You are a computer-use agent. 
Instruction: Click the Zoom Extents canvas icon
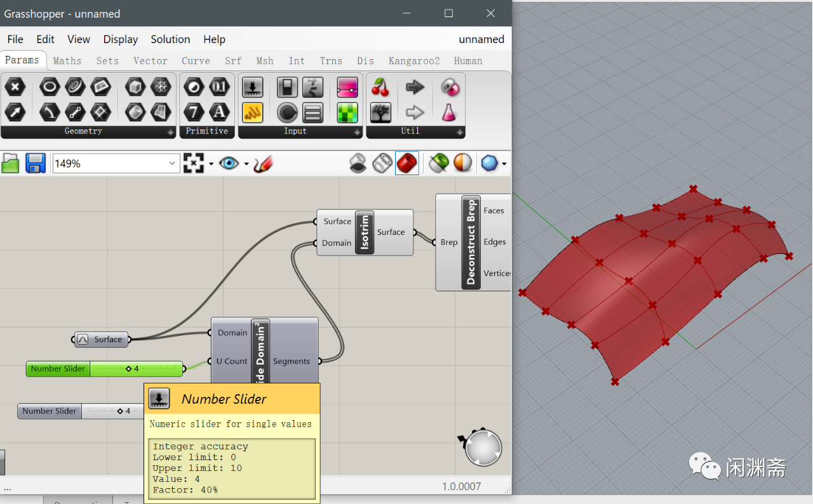(x=193, y=163)
